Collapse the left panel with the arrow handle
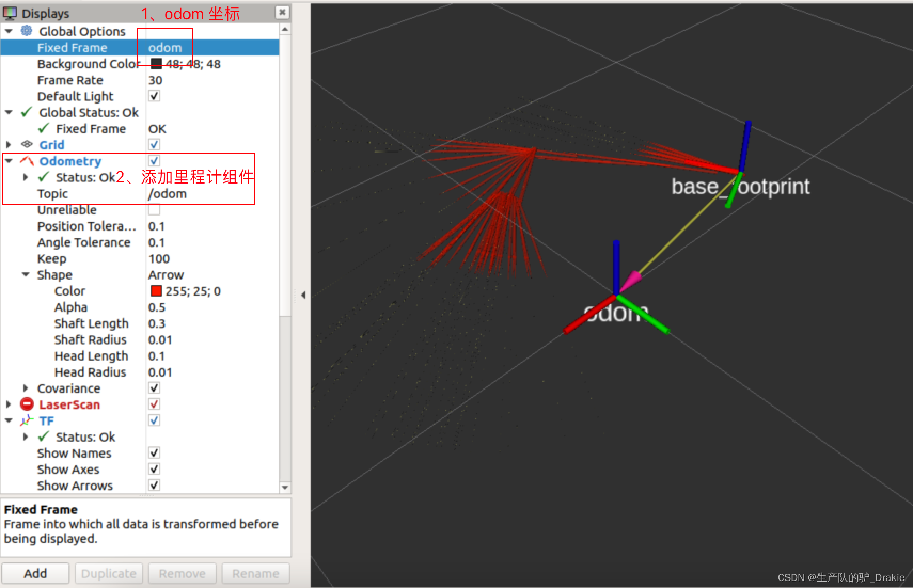The image size is (913, 588). (303, 295)
